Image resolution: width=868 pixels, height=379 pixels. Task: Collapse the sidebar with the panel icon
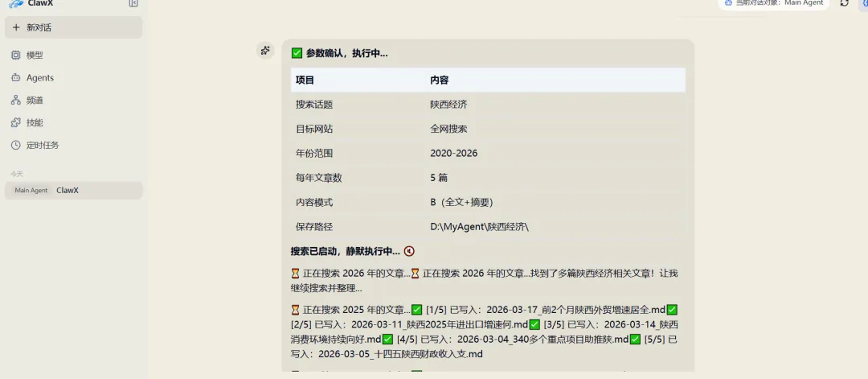pos(133,3)
